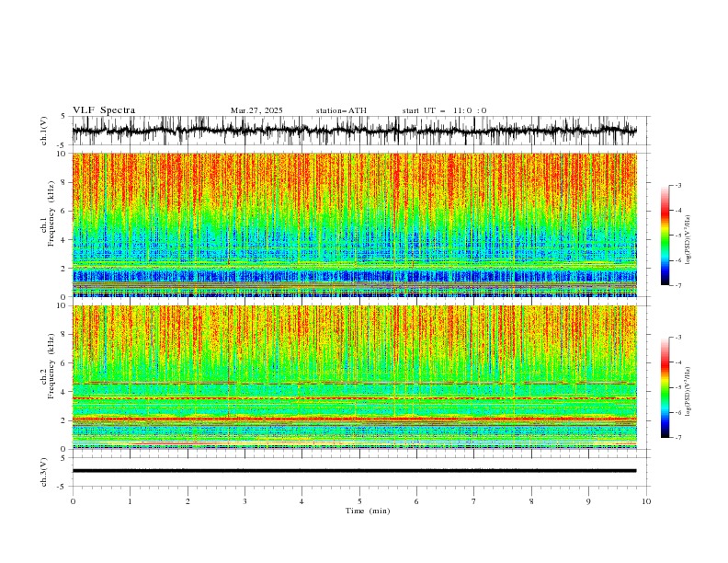The height and width of the screenshot is (563, 728).
Task: Click the "-5" label on ch.2 colorbar
Action: tap(678, 387)
